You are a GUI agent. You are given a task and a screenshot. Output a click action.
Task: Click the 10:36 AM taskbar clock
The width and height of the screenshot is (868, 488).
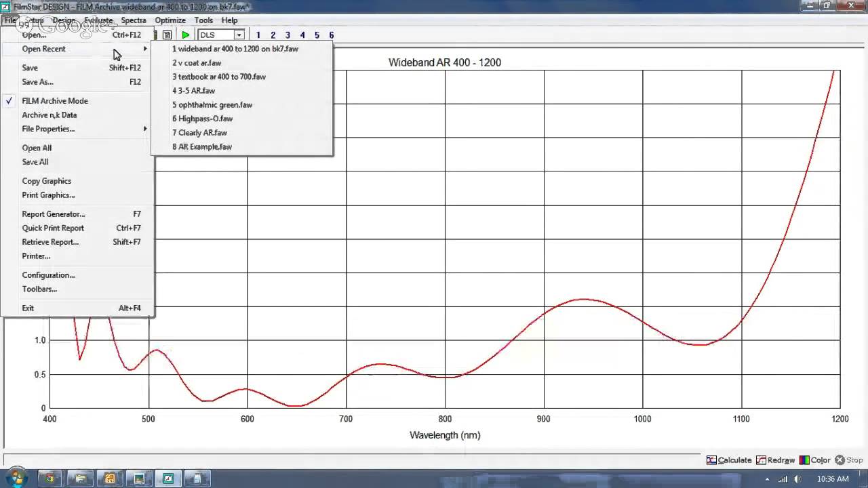833,479
